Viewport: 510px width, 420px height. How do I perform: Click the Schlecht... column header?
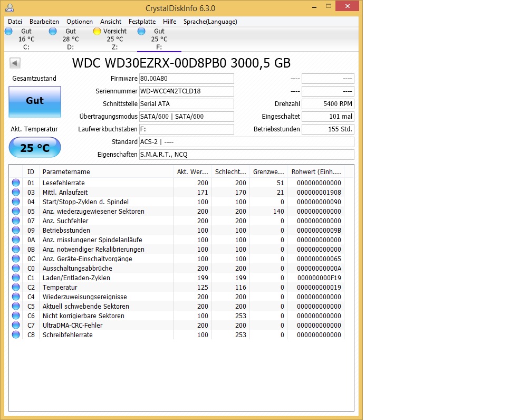[x=230, y=171]
